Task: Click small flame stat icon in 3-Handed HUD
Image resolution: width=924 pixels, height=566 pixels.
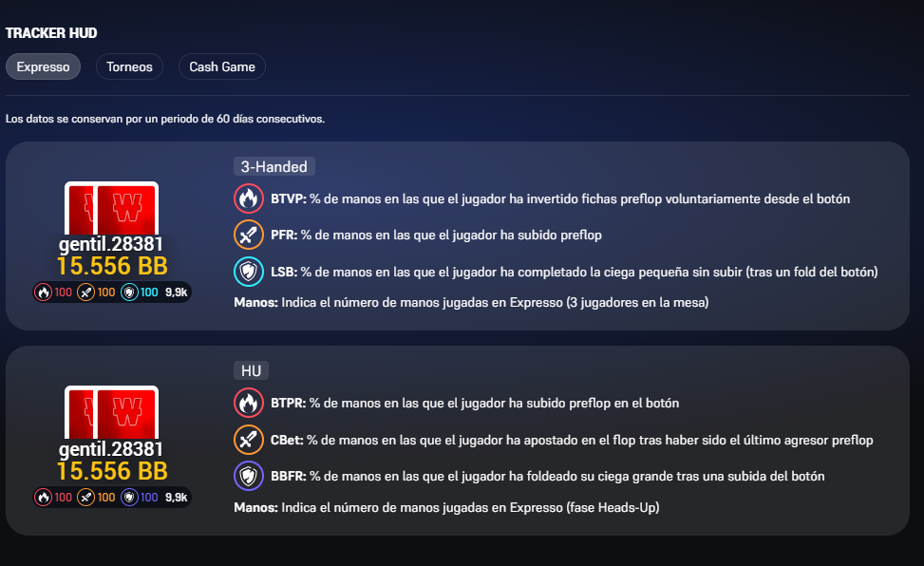Action: coord(43,292)
